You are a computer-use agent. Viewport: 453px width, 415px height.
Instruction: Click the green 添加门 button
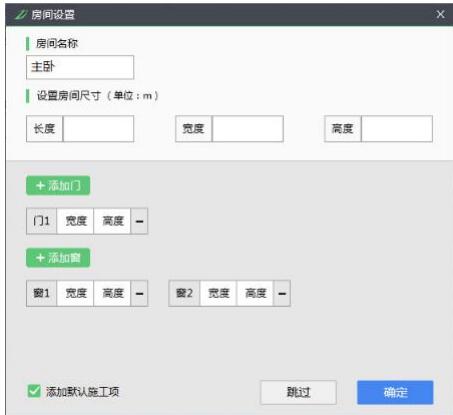[58, 185]
